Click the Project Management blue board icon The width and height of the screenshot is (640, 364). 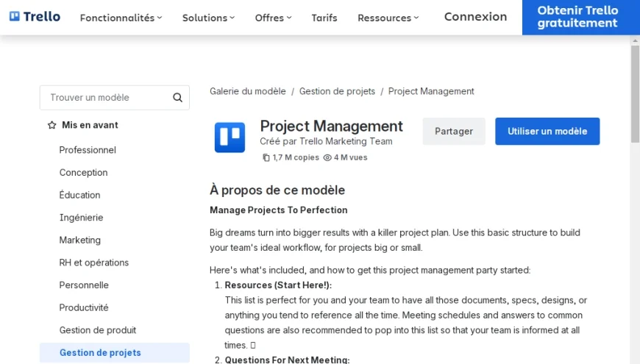230,138
